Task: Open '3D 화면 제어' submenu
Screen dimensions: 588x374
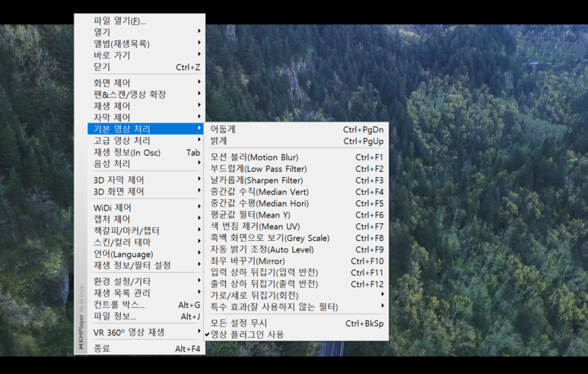Action: (145, 192)
